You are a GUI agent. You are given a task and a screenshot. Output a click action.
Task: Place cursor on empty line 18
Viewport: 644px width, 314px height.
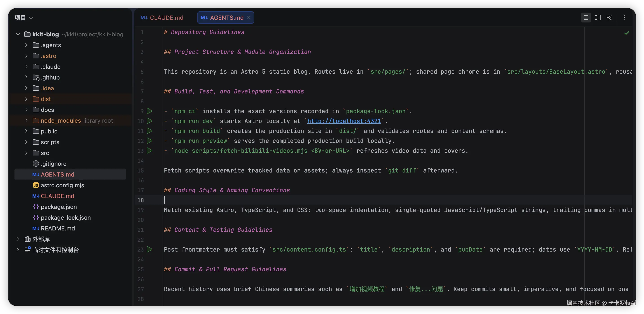pyautogui.click(x=397, y=200)
